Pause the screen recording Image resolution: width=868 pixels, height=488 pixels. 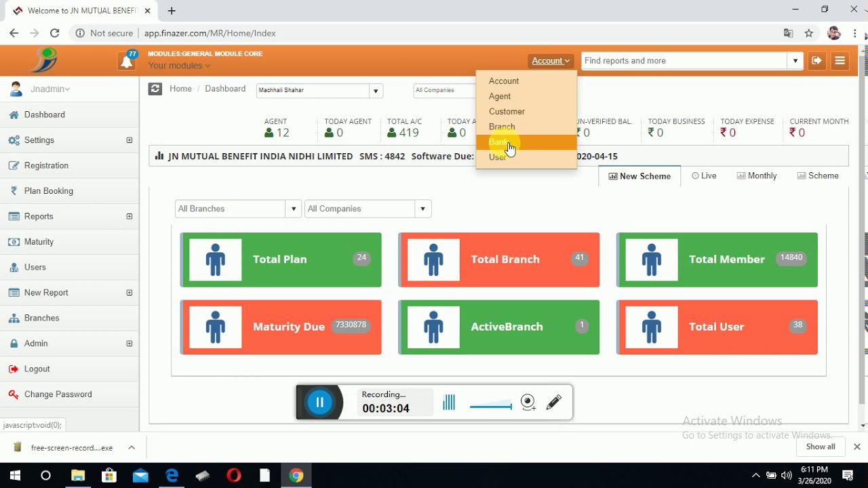319,403
